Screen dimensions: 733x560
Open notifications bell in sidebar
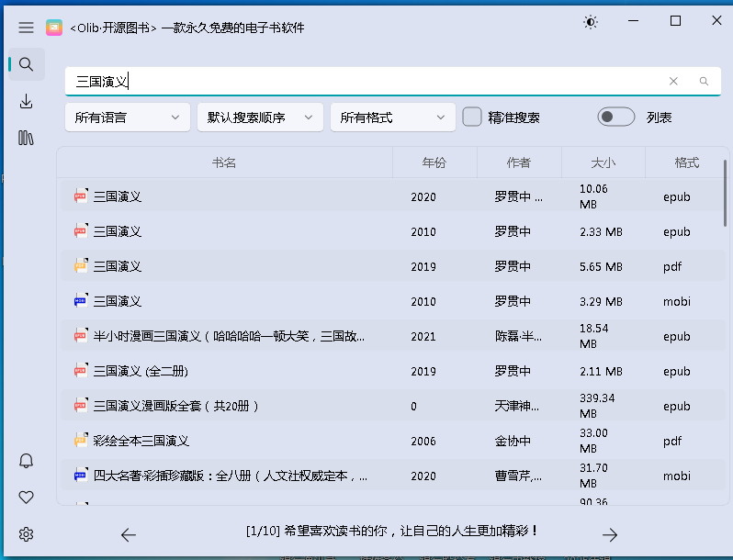click(26, 461)
